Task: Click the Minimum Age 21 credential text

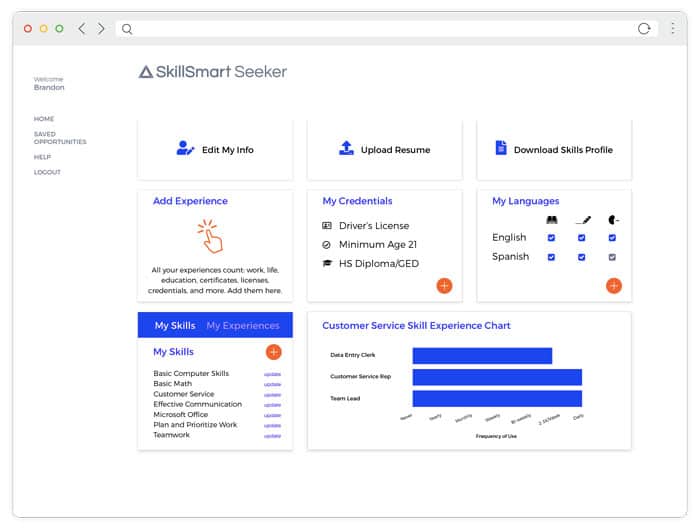Action: (x=378, y=245)
